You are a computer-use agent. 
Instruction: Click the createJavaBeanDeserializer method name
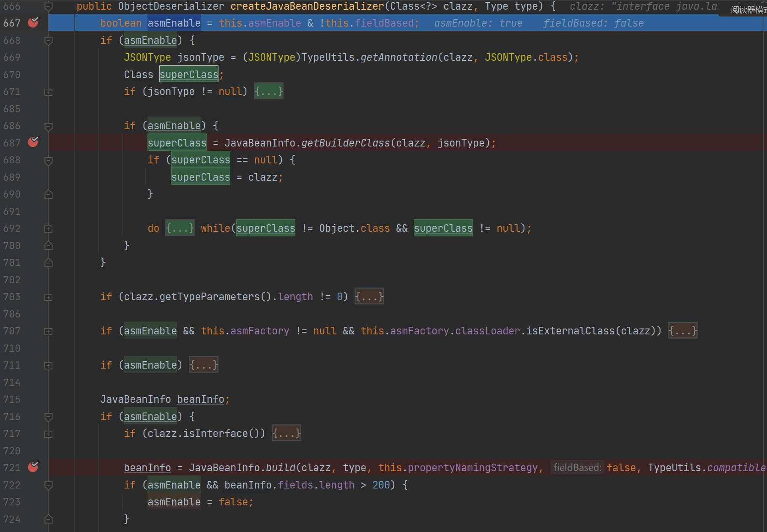pos(307,6)
